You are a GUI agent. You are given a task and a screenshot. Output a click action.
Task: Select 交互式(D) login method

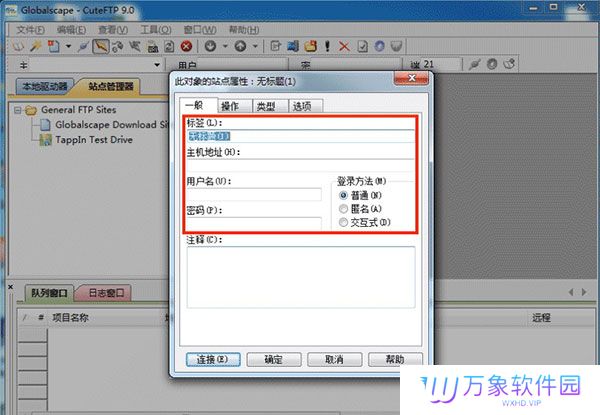click(364, 222)
